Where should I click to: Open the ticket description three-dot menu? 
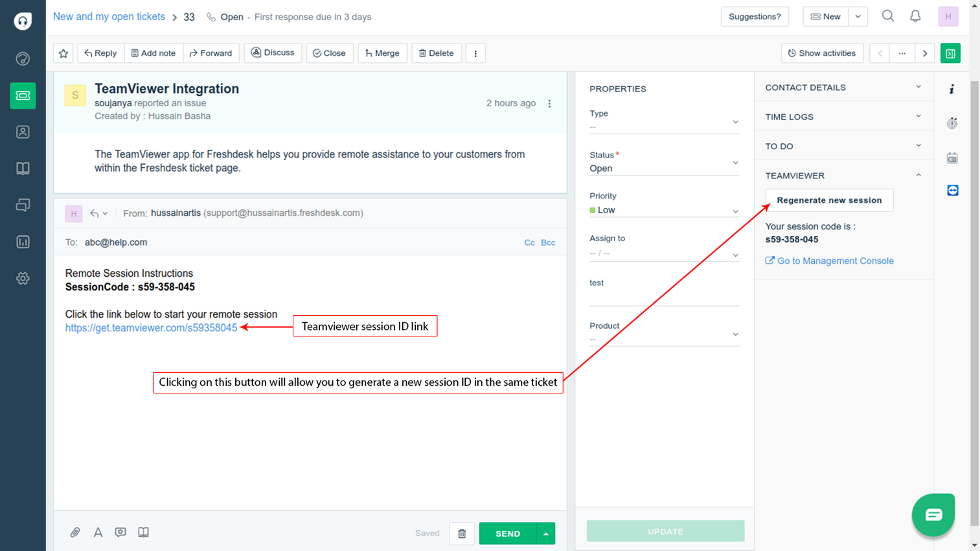[549, 104]
